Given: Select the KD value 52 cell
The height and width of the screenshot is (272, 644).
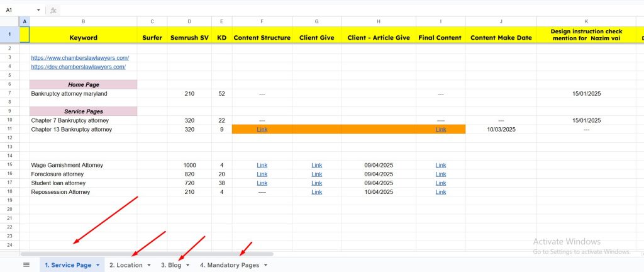Looking at the screenshot, I should click(x=222, y=94).
